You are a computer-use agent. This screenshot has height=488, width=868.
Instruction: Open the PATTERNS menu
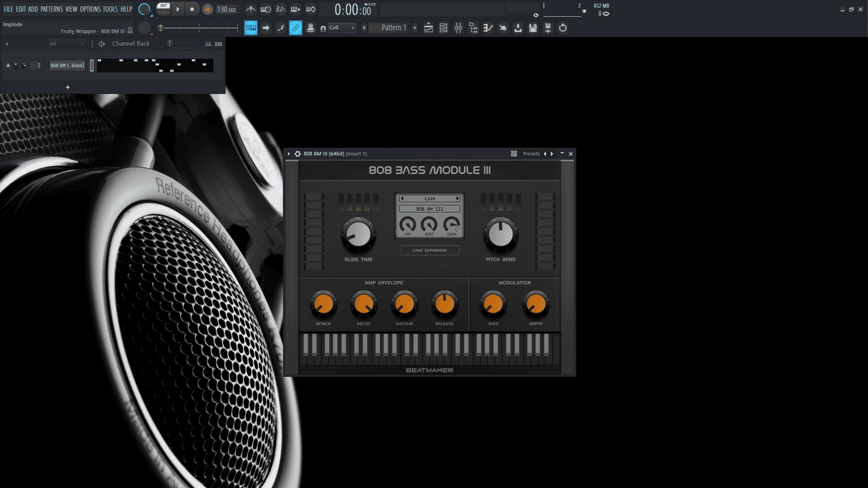point(52,9)
